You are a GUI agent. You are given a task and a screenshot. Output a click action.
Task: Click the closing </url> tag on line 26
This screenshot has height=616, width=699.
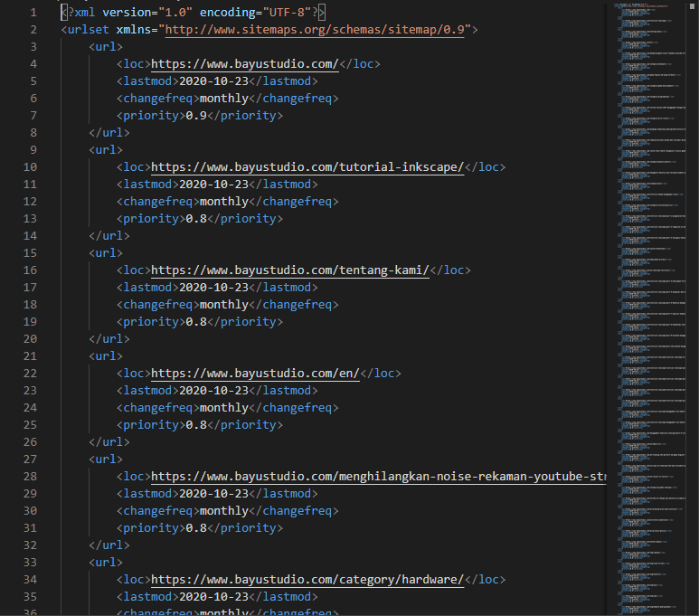109,441
